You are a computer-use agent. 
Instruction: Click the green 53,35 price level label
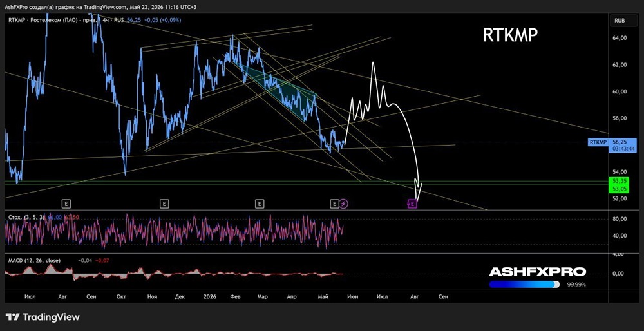618,180
